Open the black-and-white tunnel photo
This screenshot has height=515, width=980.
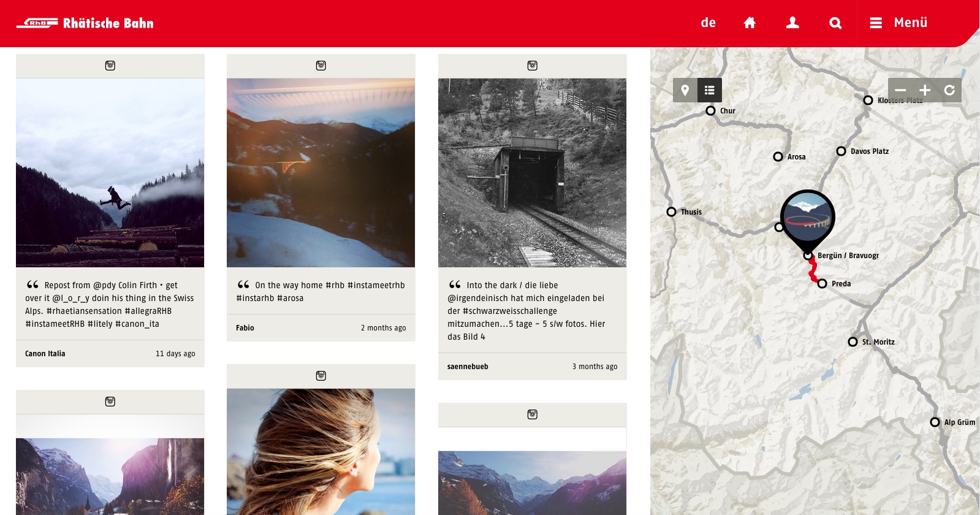[x=533, y=173]
